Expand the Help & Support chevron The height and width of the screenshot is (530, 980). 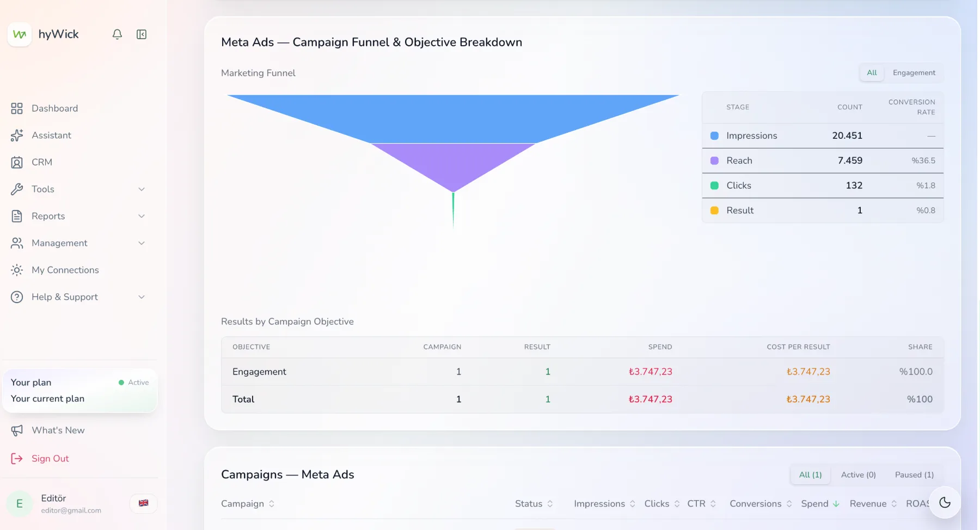pyautogui.click(x=142, y=297)
